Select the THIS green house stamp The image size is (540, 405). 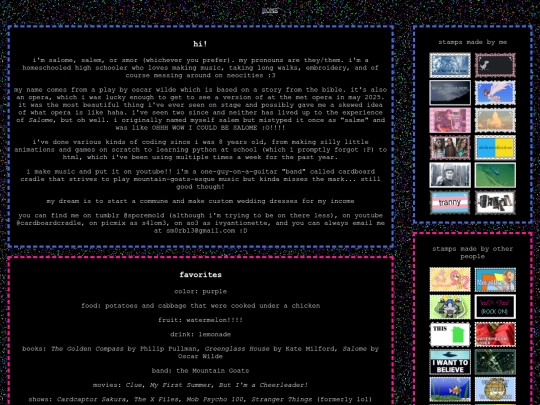450,334
